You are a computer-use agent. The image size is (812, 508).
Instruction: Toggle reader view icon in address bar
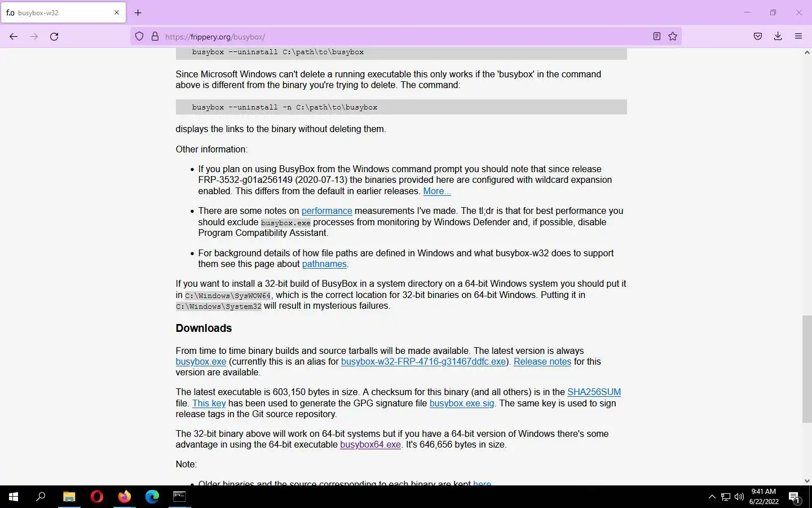tap(657, 37)
